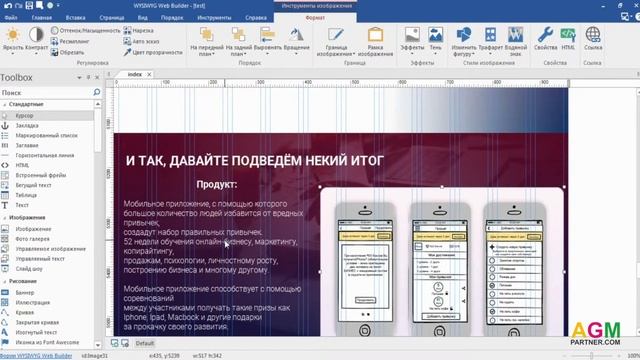Switch to the Вставка ribbon tab

coord(76,18)
